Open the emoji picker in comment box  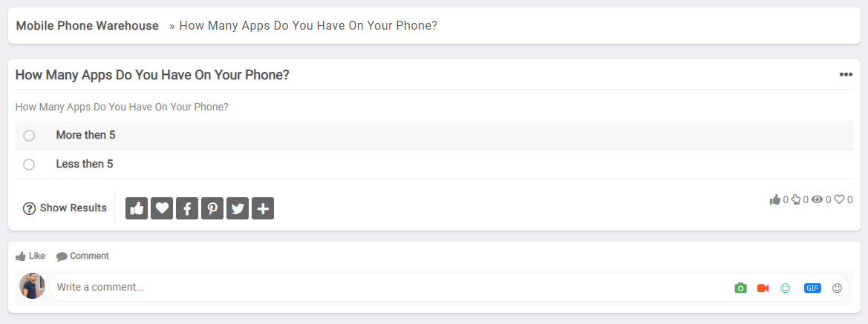tap(837, 288)
